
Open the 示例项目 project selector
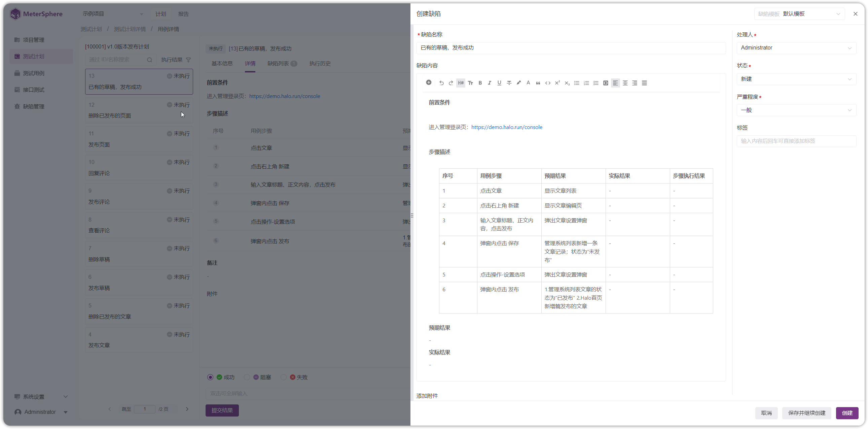[x=113, y=14]
